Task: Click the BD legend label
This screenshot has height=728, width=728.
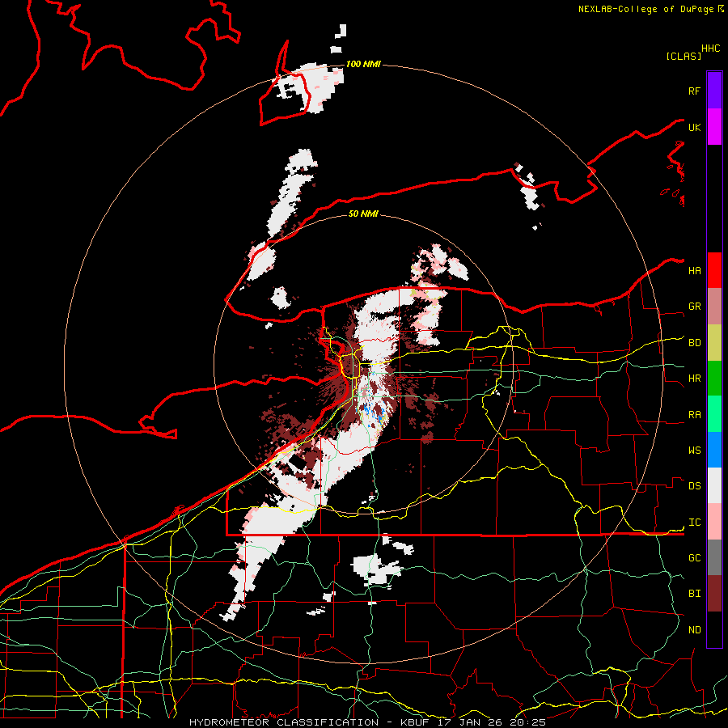Action: tap(694, 343)
